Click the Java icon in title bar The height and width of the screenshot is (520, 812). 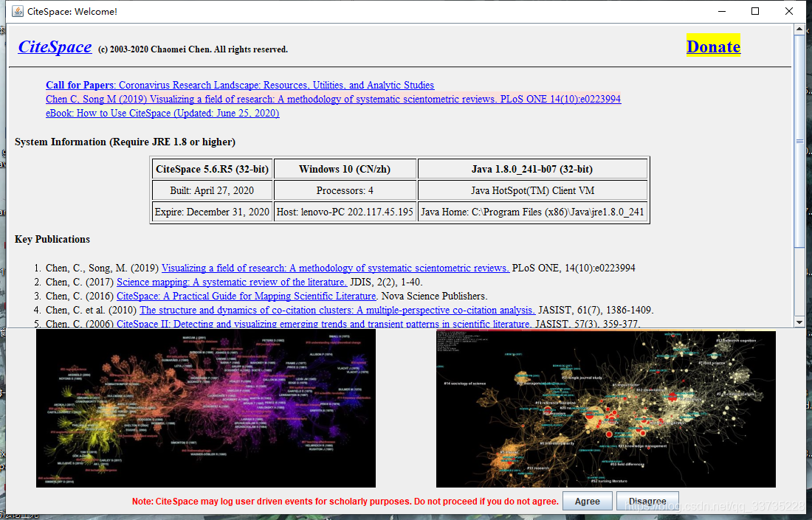(17, 11)
